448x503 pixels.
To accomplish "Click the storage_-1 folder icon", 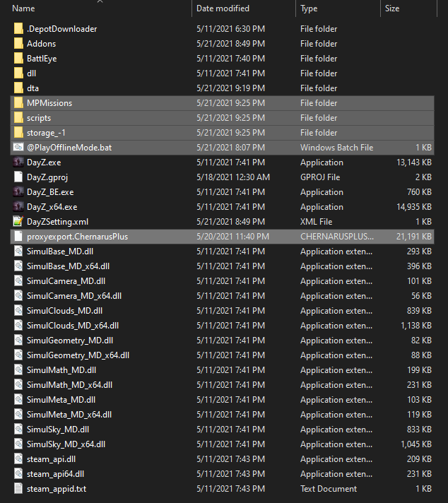I will 18,133.
